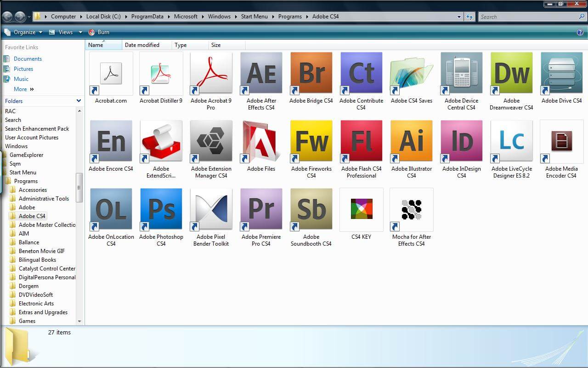Select the Adobe Illustrator CS4 icon
This screenshot has width=588, height=368.
[x=411, y=142]
